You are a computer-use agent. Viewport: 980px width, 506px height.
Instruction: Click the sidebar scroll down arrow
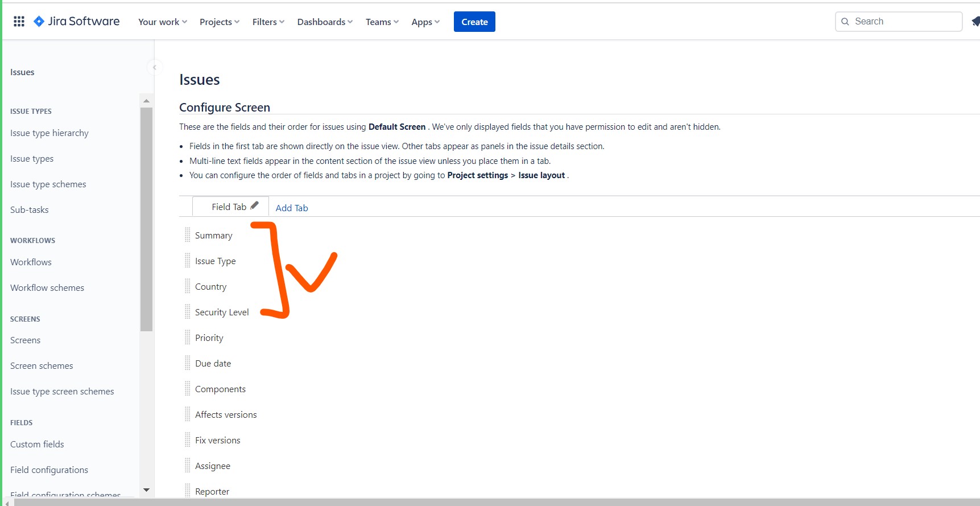(x=146, y=490)
